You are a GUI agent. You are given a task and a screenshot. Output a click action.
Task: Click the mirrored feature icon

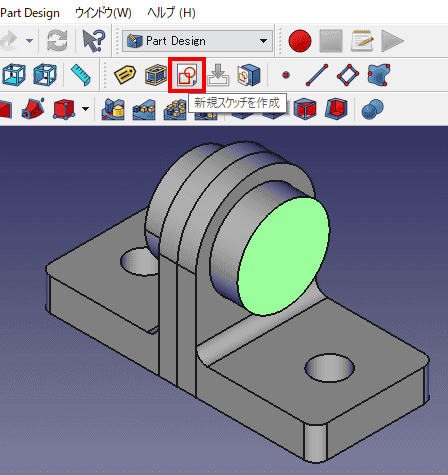(x=113, y=109)
